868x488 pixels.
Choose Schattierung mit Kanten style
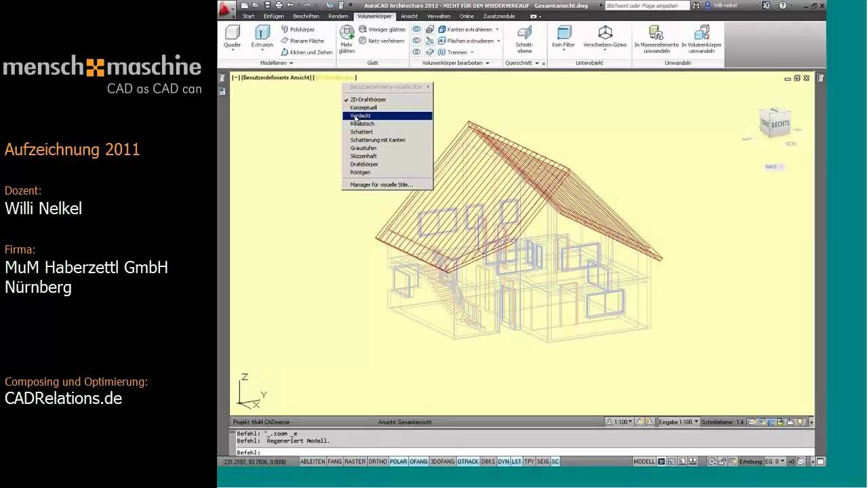(387, 140)
